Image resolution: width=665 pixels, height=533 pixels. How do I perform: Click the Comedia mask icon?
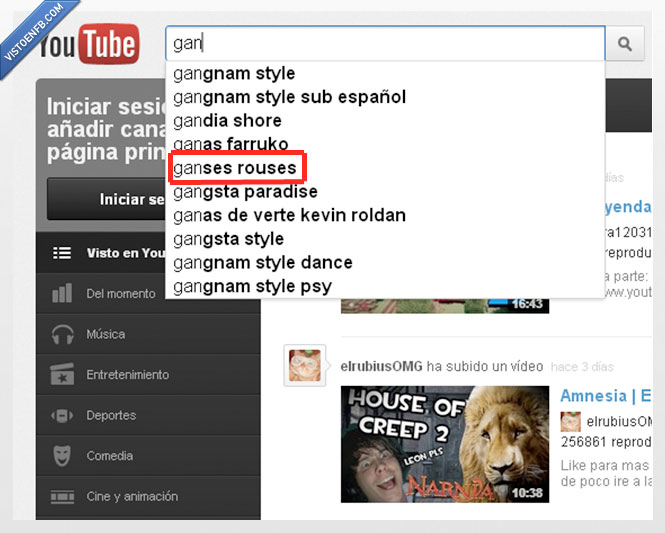point(62,456)
